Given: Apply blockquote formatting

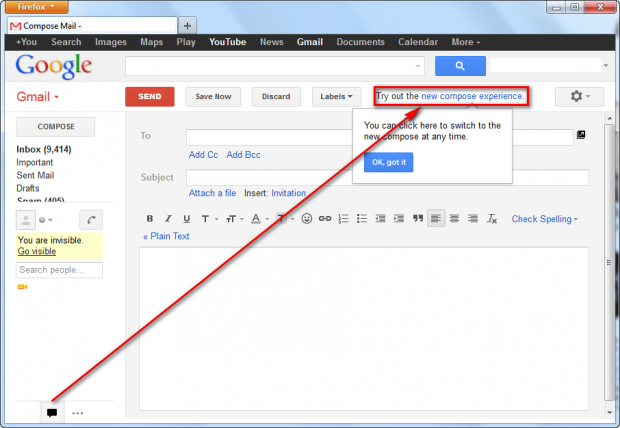Looking at the screenshot, I should pos(418,218).
